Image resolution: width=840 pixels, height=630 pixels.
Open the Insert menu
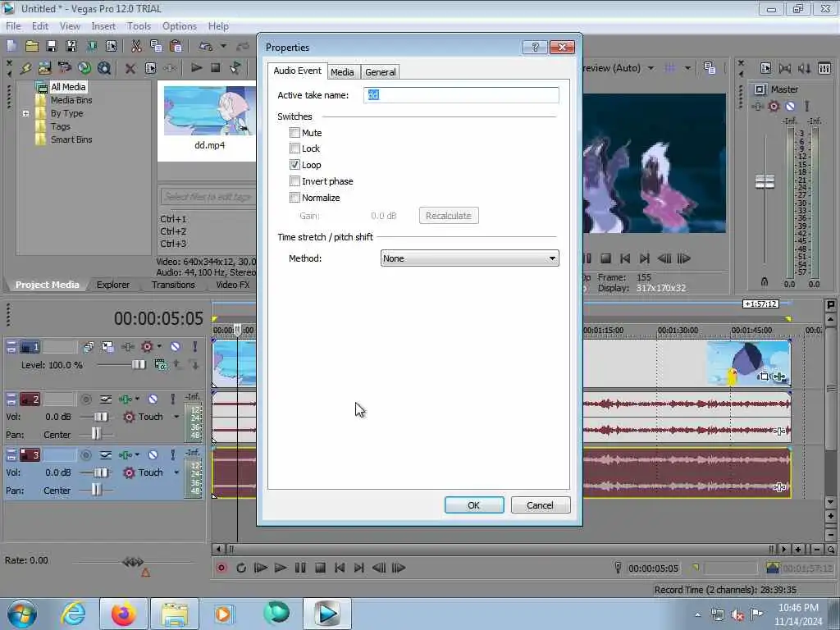(103, 26)
